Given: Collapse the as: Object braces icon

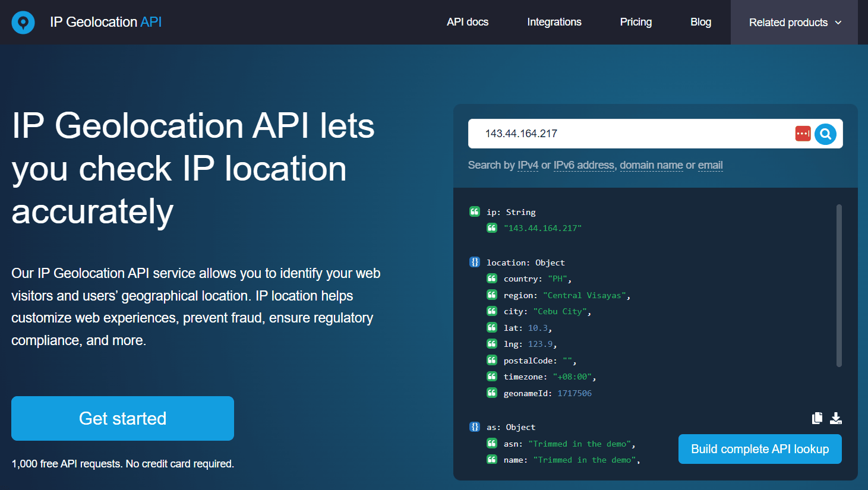Looking at the screenshot, I should pos(475,426).
